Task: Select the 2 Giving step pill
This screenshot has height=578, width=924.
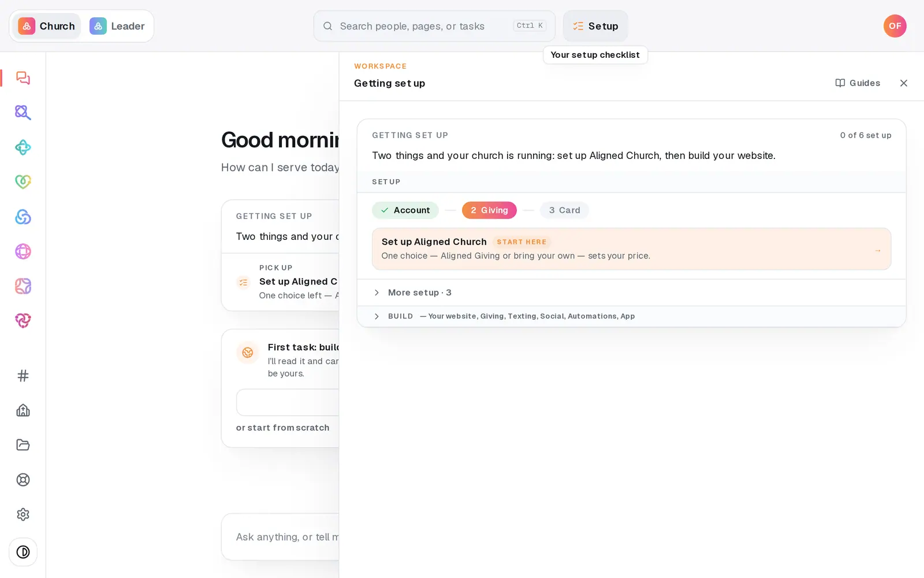Action: [x=489, y=210]
